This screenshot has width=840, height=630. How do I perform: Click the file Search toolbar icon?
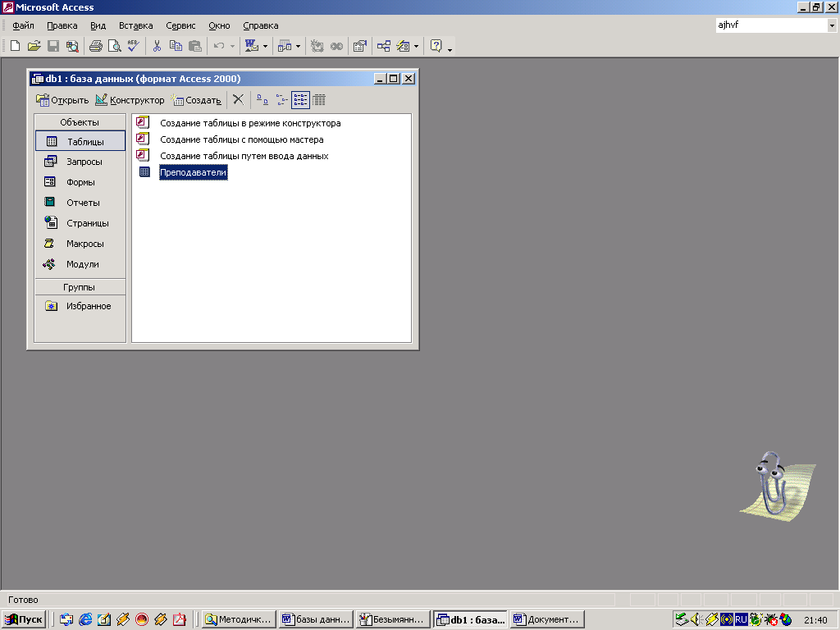pyautogui.click(x=72, y=46)
